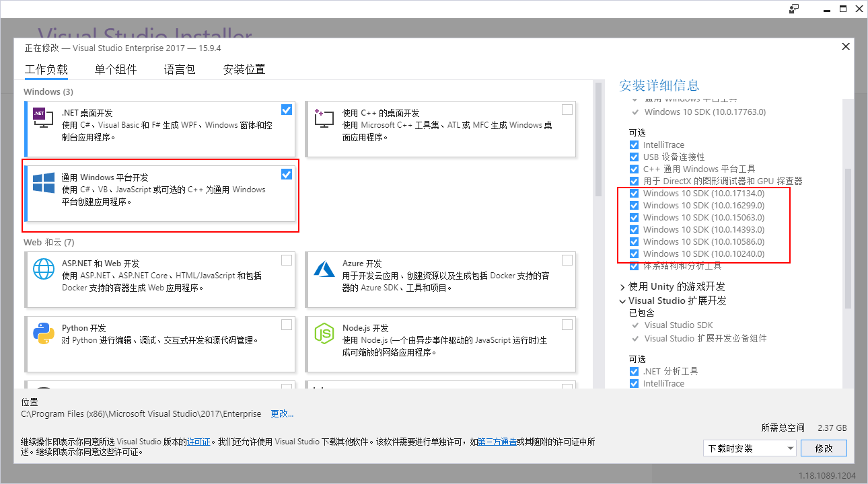Click the installation details vertical scrollbar
Viewport: 868px width, 484px height.
point(848,239)
